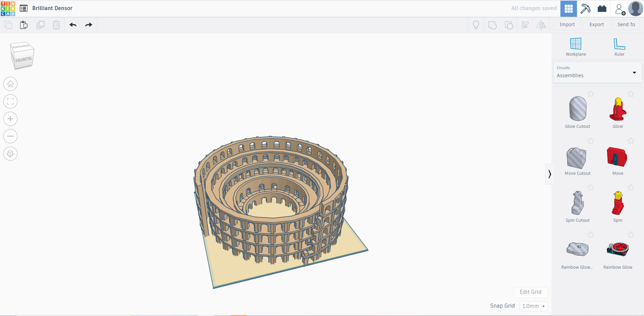Viewport: 644px width, 316px height.
Task: Favorite the Rainbow Glow star
Action: click(631, 234)
